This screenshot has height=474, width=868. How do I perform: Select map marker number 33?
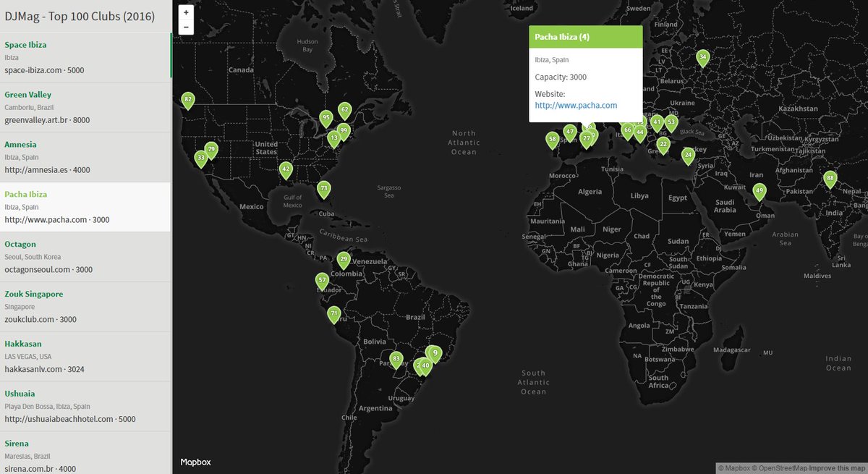tap(201, 158)
